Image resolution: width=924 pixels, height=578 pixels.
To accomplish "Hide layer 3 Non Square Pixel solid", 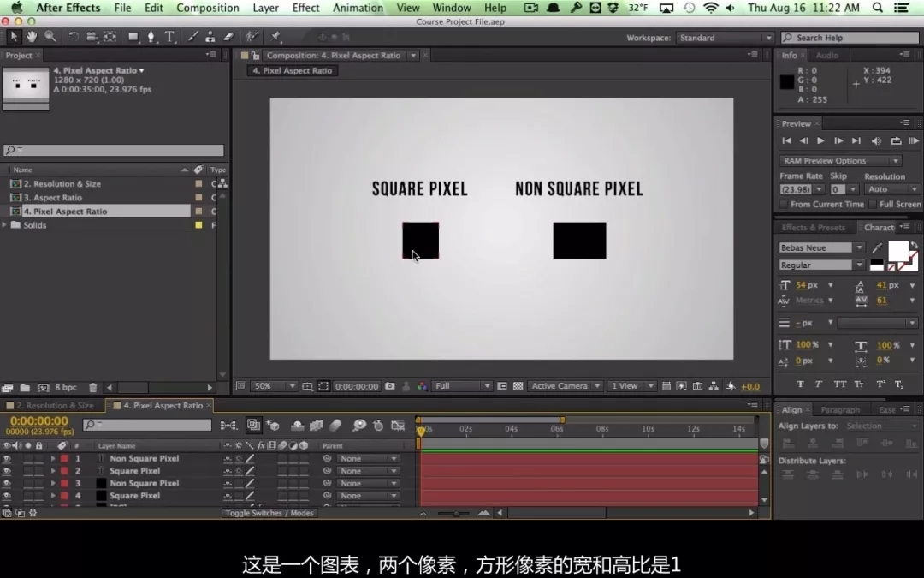I will 7,483.
